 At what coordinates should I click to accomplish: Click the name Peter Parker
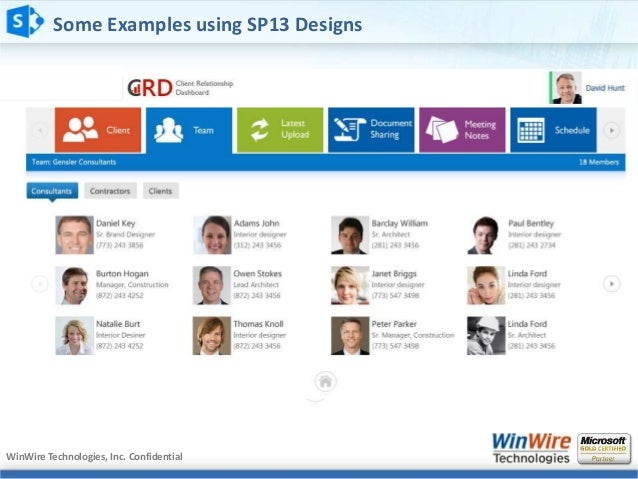394,324
